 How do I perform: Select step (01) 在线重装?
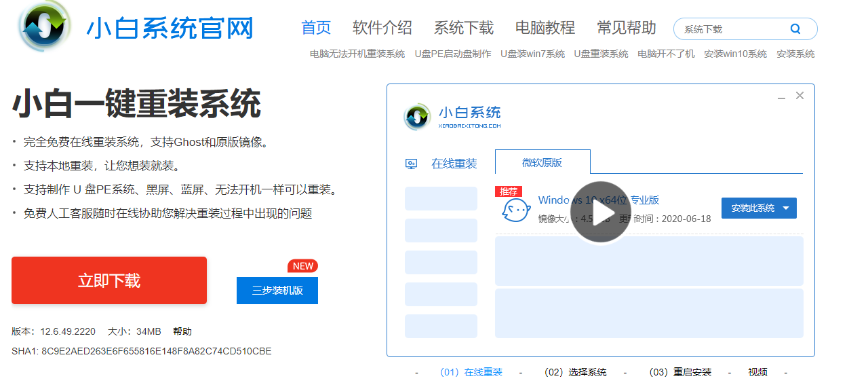pos(471,372)
